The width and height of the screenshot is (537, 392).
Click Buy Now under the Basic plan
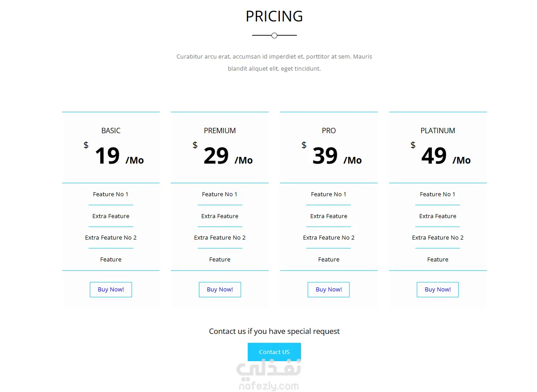(x=111, y=290)
